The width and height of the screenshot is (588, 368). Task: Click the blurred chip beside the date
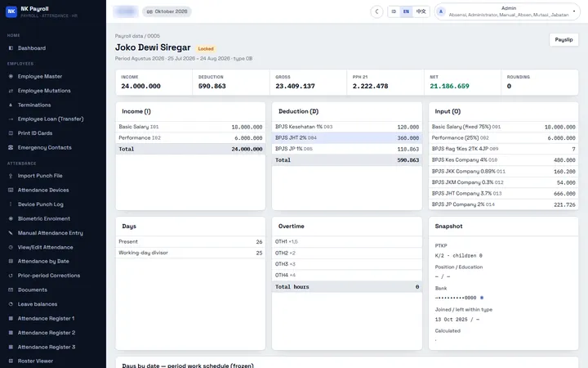coord(126,11)
